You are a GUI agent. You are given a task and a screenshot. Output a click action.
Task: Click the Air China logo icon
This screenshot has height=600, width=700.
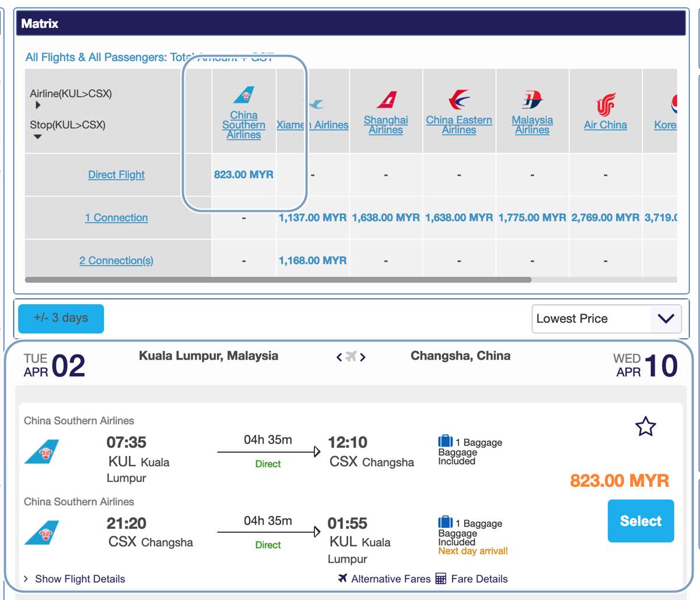coord(605,104)
